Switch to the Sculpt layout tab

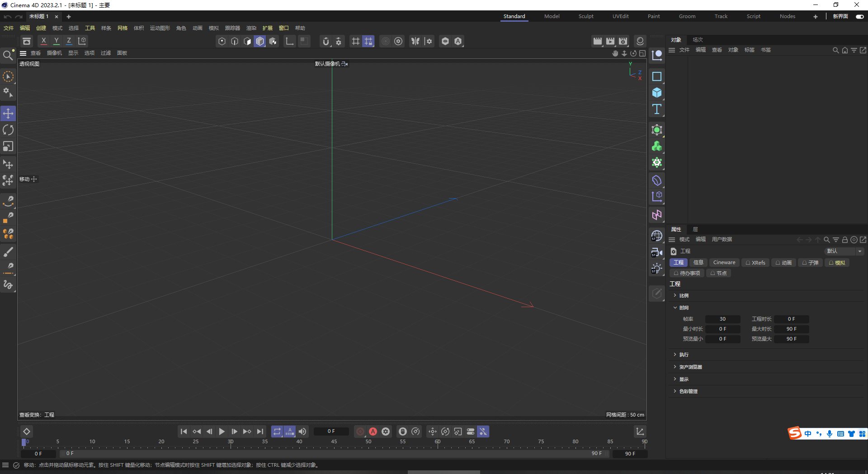(x=586, y=16)
